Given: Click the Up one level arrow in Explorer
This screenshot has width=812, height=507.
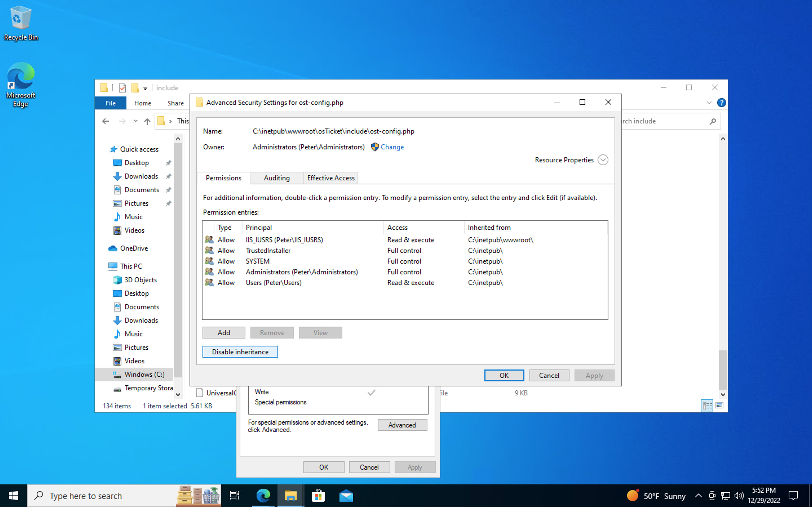Looking at the screenshot, I should pyautogui.click(x=147, y=121).
